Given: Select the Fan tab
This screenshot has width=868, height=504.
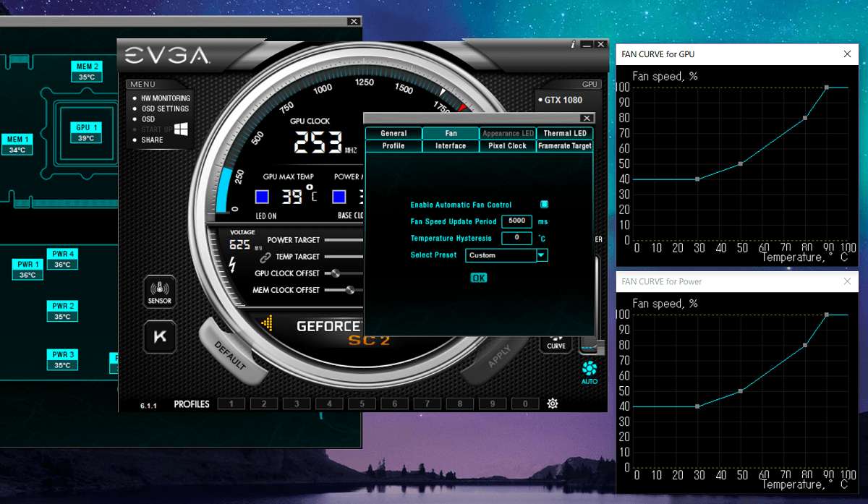Looking at the screenshot, I should 451,133.
